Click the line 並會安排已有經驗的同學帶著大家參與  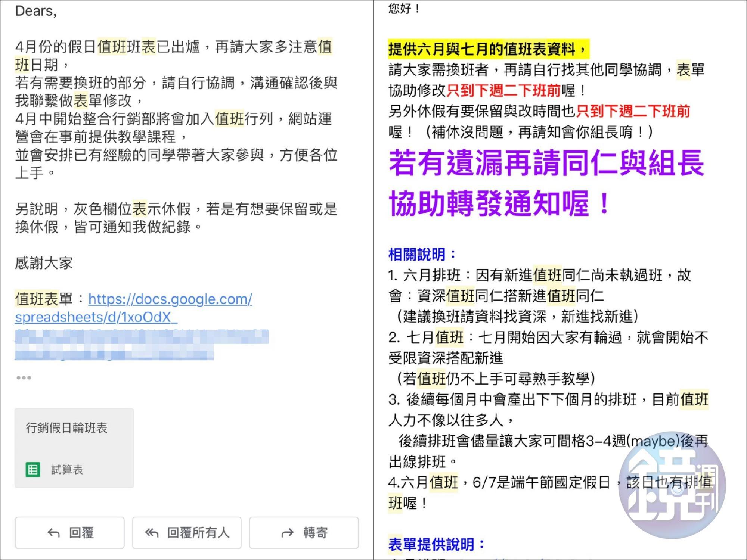click(x=176, y=155)
